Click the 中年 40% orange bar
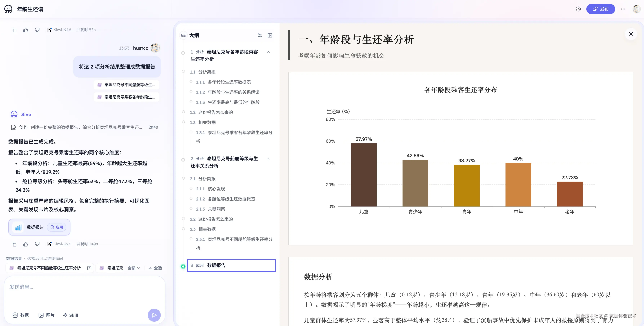This screenshot has height=326, width=644. click(x=518, y=184)
